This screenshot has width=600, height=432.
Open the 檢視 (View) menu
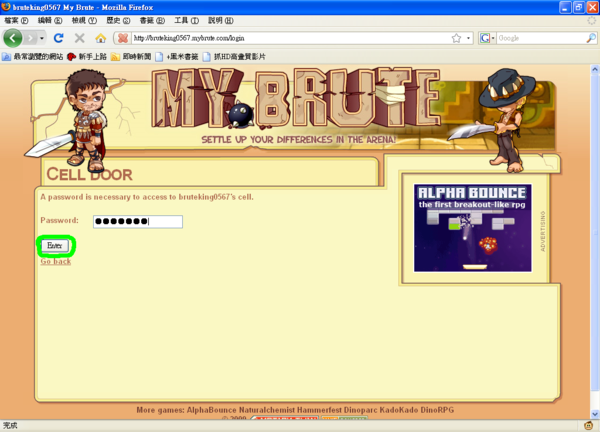click(x=84, y=20)
